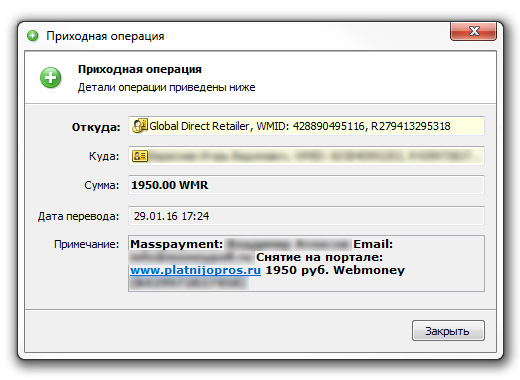This screenshot has width=520, height=380.
Task: Click the '1950 руб. Webmoney' note text
Action: (x=335, y=270)
